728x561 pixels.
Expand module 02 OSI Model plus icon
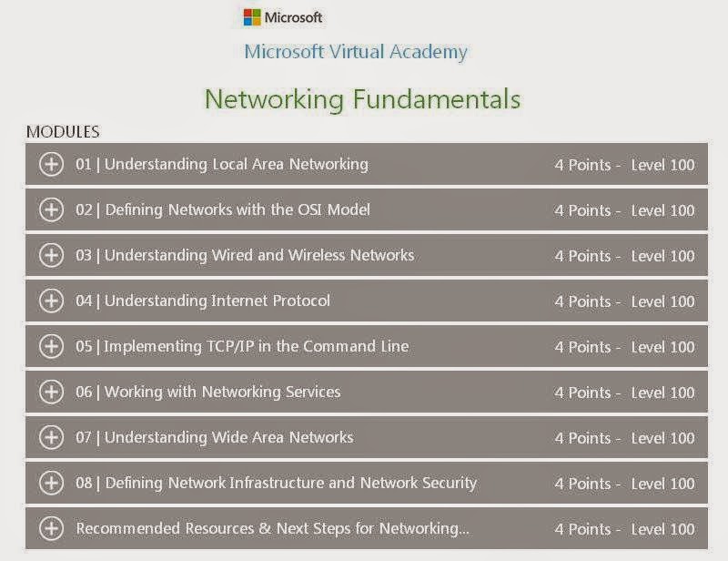point(52,210)
